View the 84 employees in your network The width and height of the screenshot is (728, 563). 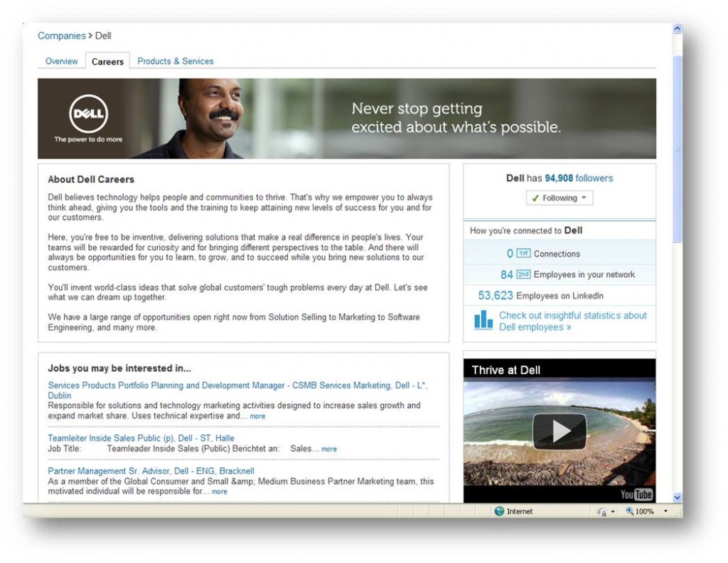506,275
